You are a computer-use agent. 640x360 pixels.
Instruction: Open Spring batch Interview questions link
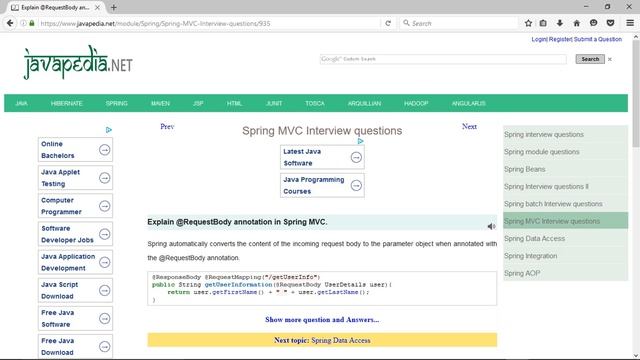click(553, 204)
